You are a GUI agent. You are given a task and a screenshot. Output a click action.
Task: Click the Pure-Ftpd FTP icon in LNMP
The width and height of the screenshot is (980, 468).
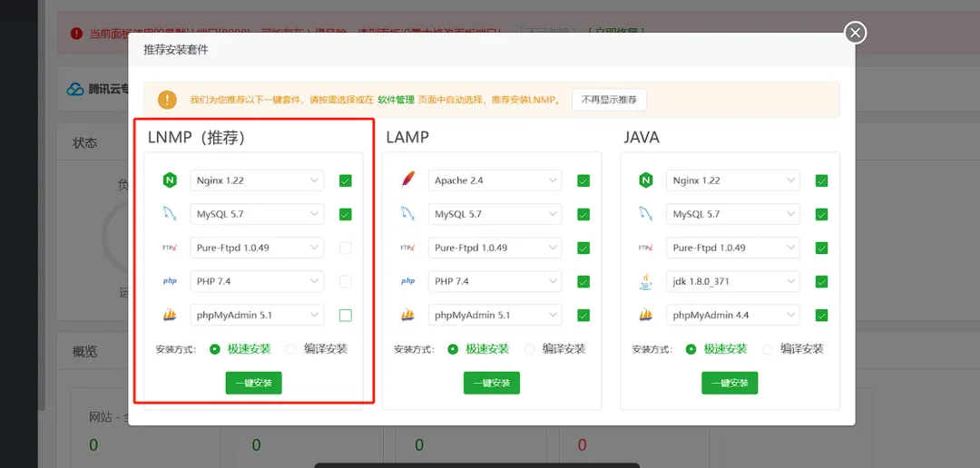170,249
